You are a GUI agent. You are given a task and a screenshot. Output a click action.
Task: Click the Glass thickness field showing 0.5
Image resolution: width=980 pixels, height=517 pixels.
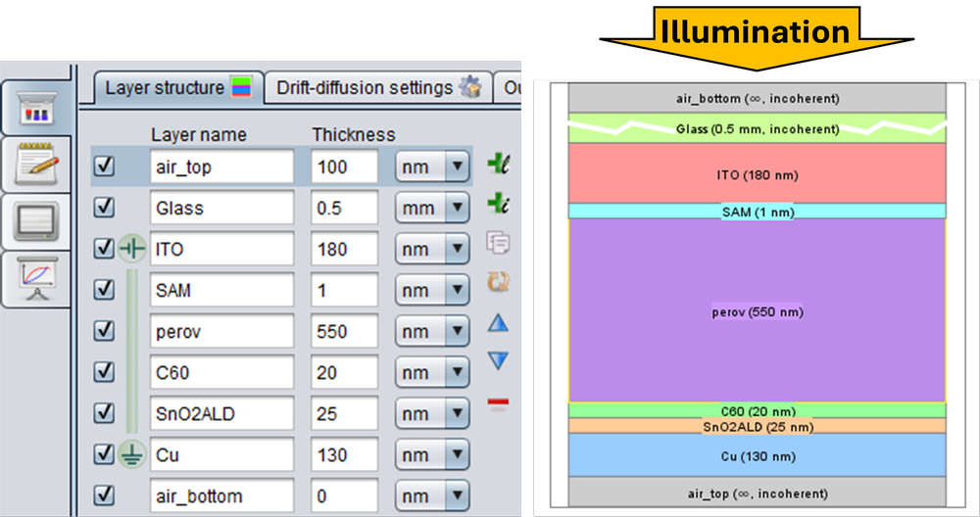(x=344, y=208)
